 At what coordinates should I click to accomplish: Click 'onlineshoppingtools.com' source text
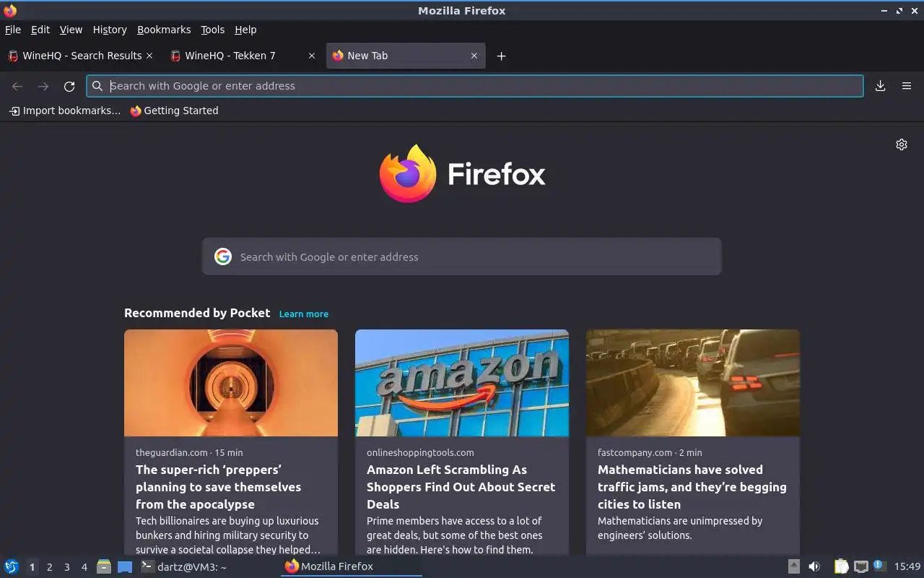[x=420, y=452]
